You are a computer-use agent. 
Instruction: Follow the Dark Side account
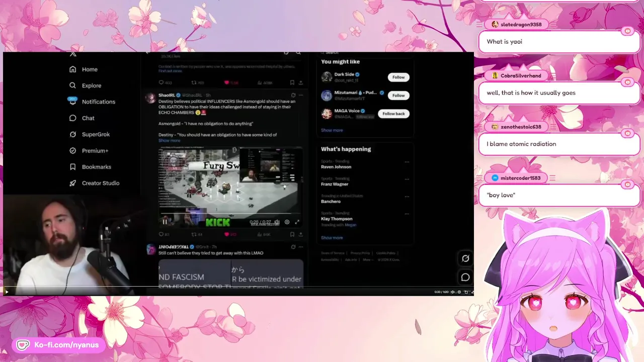(398, 77)
